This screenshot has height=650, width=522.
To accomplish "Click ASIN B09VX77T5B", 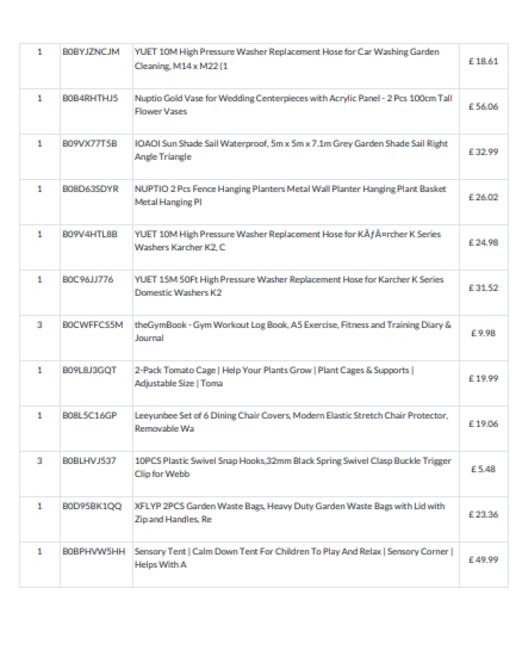I will click(90, 143).
